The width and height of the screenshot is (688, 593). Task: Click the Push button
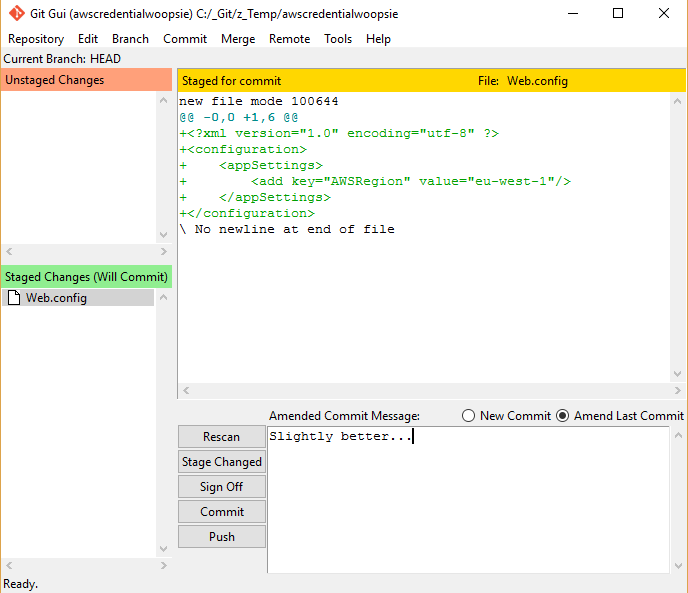click(x=222, y=537)
